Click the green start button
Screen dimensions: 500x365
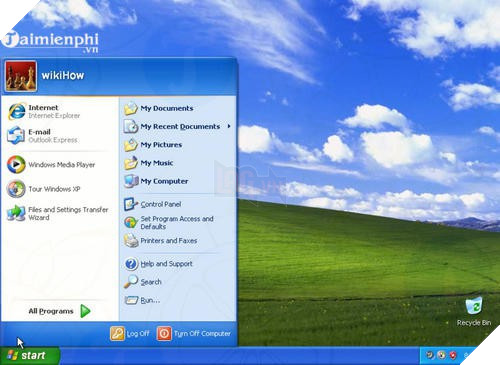tap(30, 356)
